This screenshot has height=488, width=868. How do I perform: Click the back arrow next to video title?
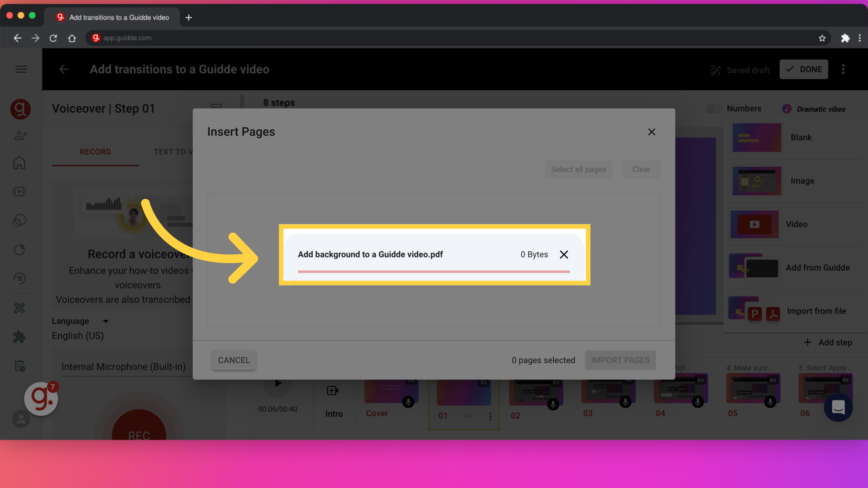click(x=64, y=69)
